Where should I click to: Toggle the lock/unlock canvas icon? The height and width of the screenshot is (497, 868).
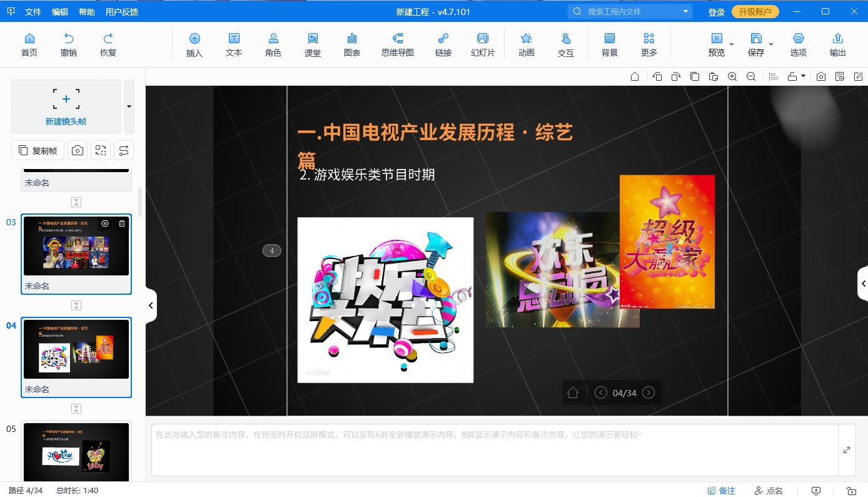792,76
